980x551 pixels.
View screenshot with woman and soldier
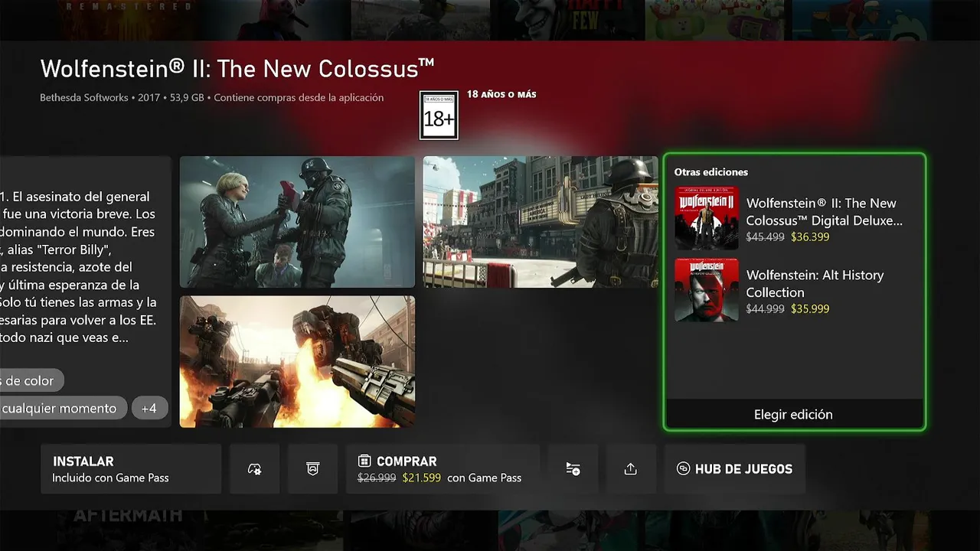click(x=297, y=222)
